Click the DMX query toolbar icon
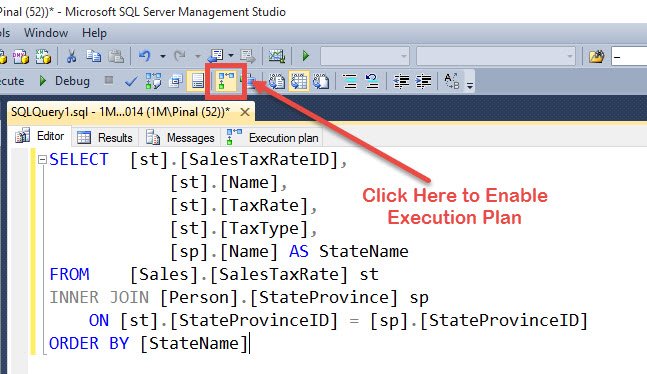 point(21,56)
